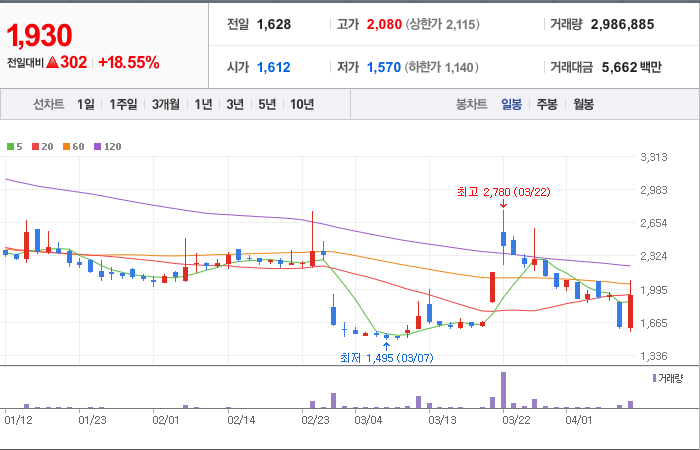
Task: Click the 선차트 label
Action: point(49,104)
